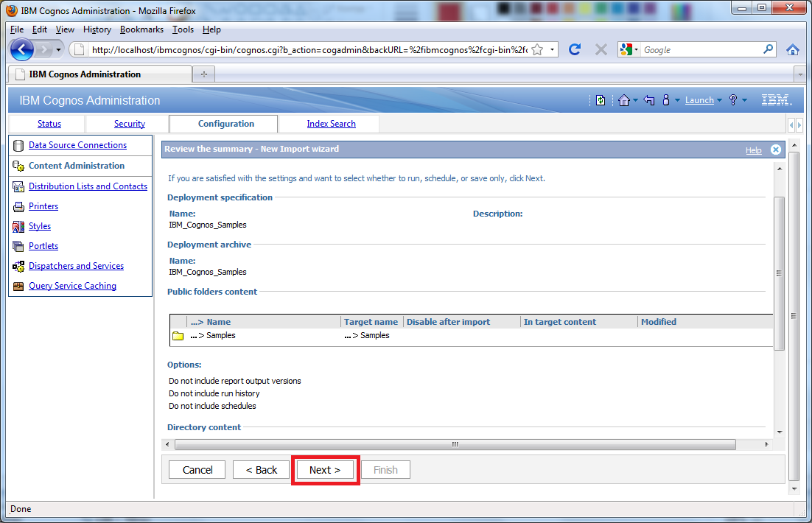Click the Distribution Lists icon
Viewport: 812px width, 523px height.
pos(18,186)
